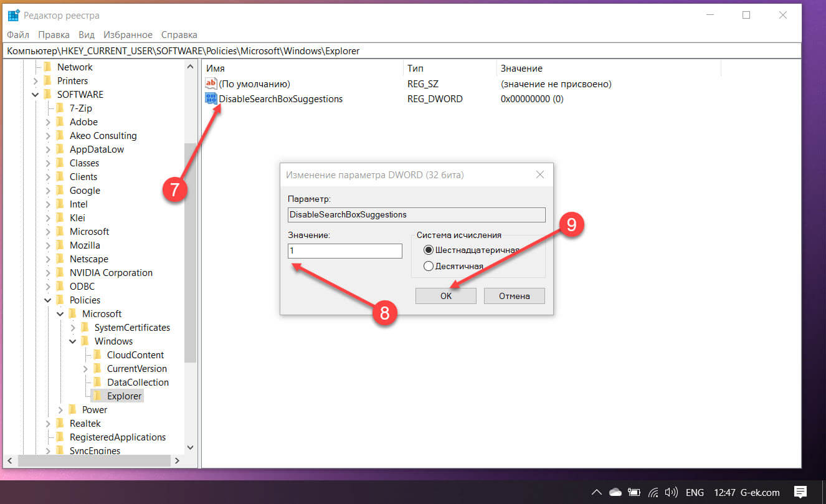This screenshot has height=504, width=826.
Task: Click the CloudContent folder icon
Action: tap(98, 355)
